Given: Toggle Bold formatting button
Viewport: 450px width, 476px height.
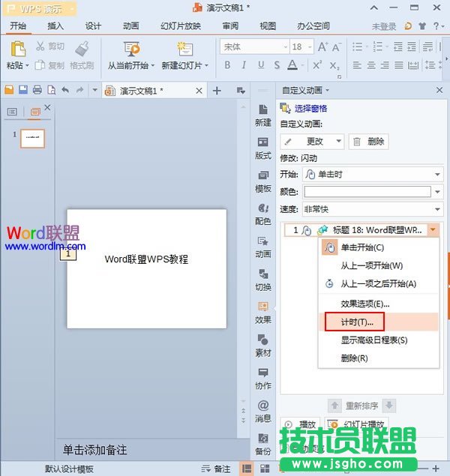Looking at the screenshot, I should click(227, 65).
